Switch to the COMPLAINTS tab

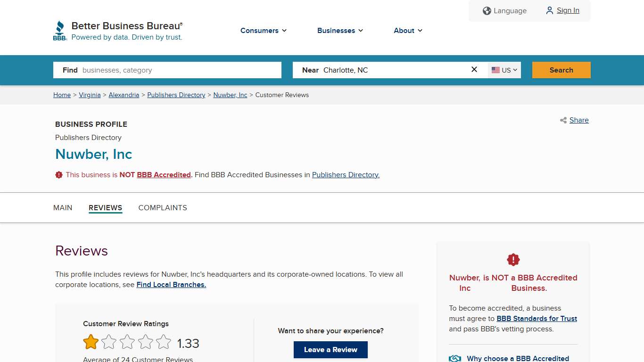tap(163, 207)
